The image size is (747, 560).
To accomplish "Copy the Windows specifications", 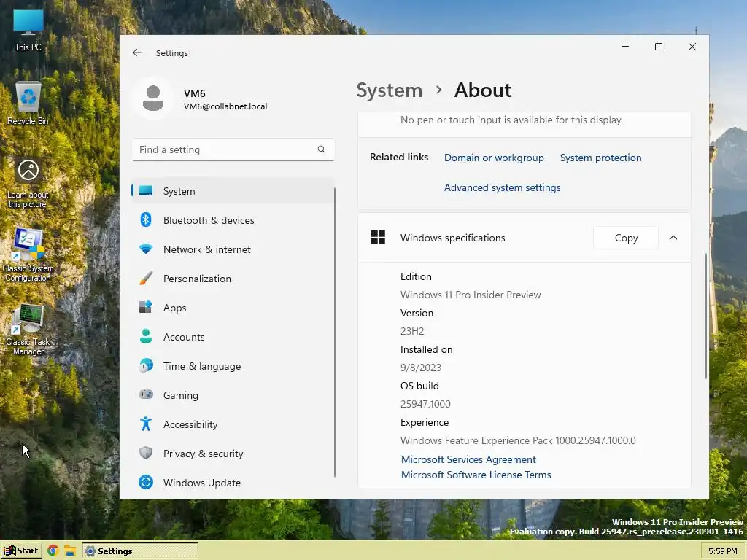I will tap(626, 238).
